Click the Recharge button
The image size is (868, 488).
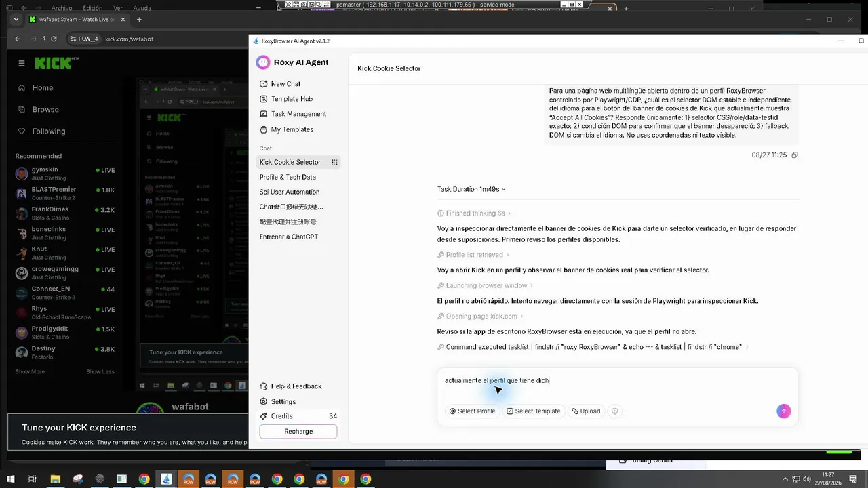[x=298, y=432]
